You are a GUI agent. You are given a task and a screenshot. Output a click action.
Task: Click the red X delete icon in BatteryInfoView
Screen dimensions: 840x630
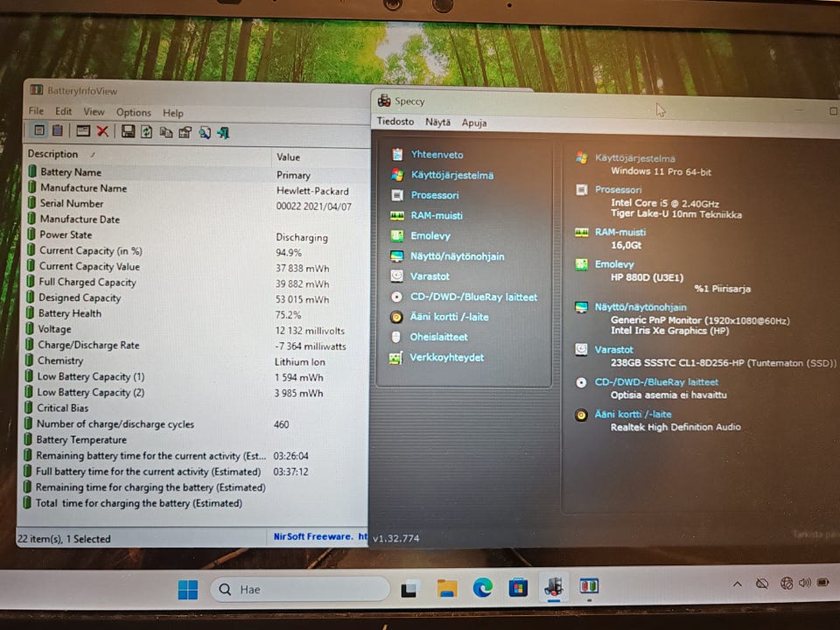(103, 131)
